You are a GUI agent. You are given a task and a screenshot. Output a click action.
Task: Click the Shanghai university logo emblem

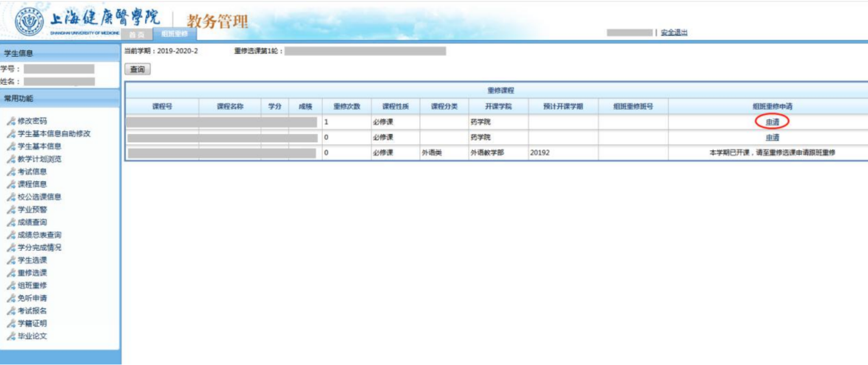(x=29, y=22)
